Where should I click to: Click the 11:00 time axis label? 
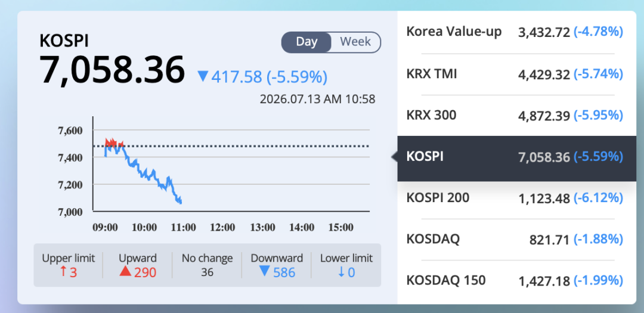[184, 228]
